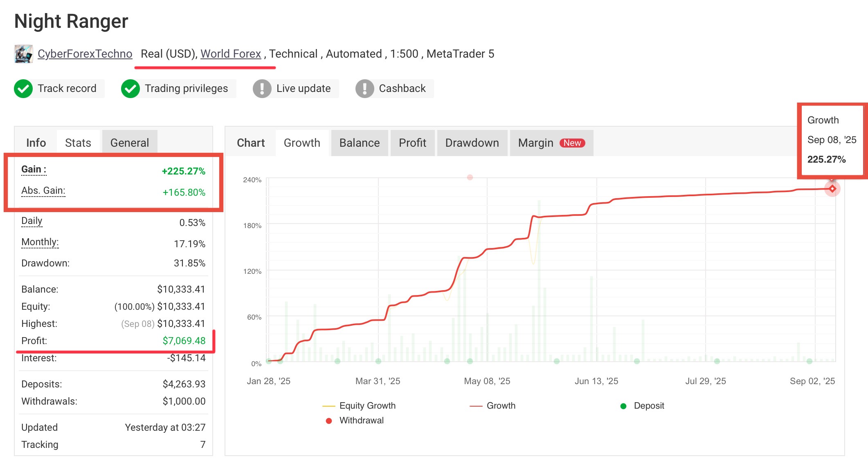Switch to the Profit chart tab
868x472 pixels.
412,143
